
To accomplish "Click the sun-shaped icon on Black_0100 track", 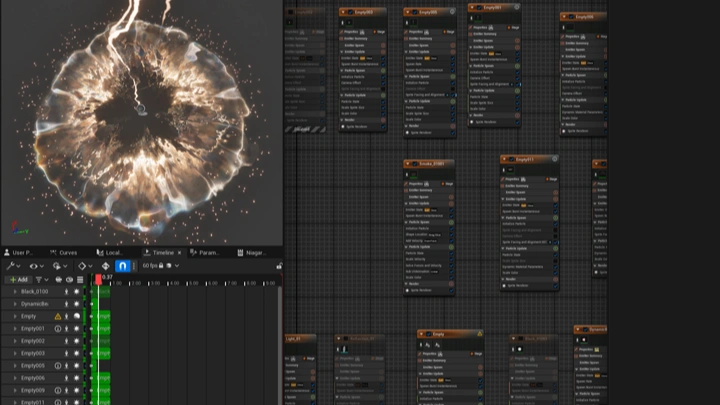I will pyautogui.click(x=77, y=291).
